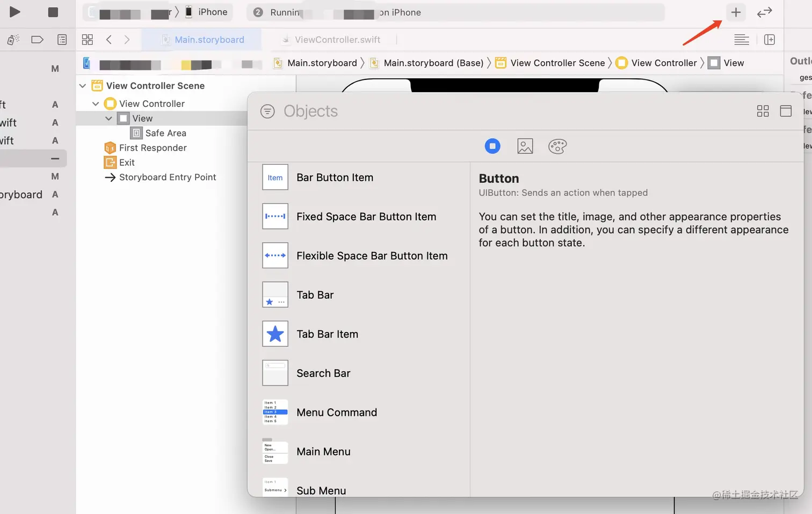Image resolution: width=812 pixels, height=514 pixels.
Task: Click the Objects filter icon
Action: coord(267,111)
